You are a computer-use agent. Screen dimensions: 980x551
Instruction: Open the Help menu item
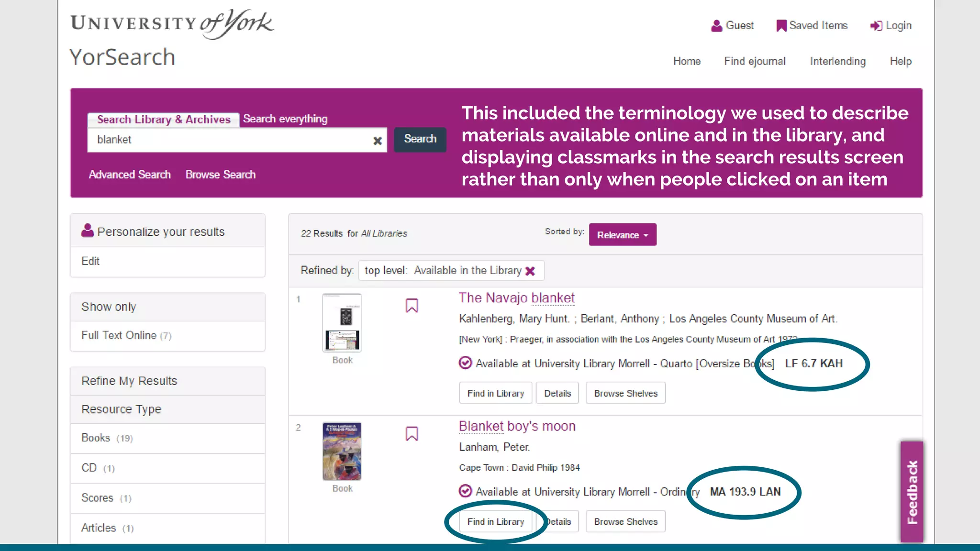pyautogui.click(x=901, y=61)
